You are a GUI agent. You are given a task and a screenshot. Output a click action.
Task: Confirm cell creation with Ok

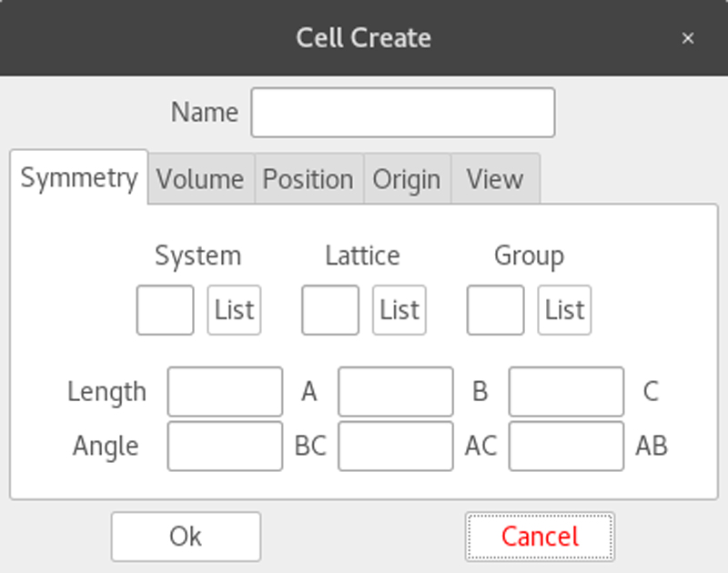186,536
